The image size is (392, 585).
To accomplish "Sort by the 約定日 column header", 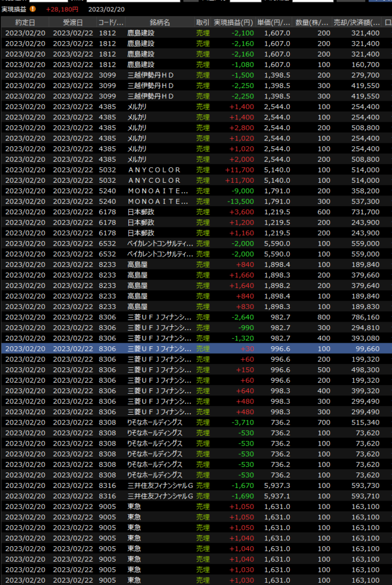I will tap(25, 22).
